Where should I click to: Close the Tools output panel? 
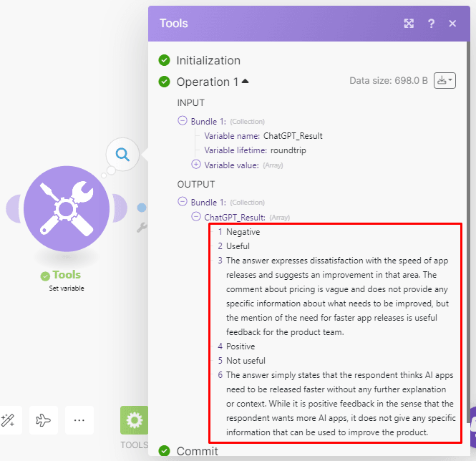coord(452,24)
